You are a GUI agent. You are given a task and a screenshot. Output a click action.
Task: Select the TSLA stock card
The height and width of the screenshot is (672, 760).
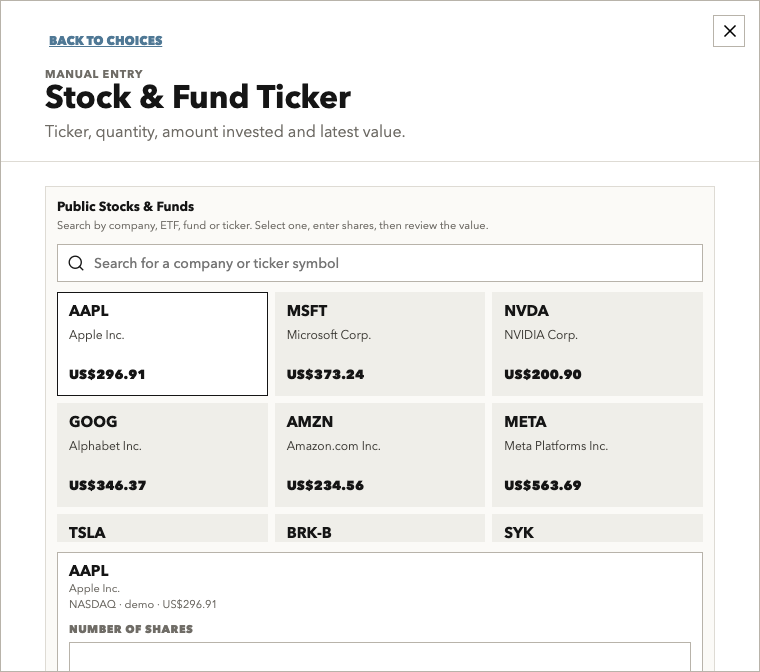pyautogui.click(x=162, y=528)
